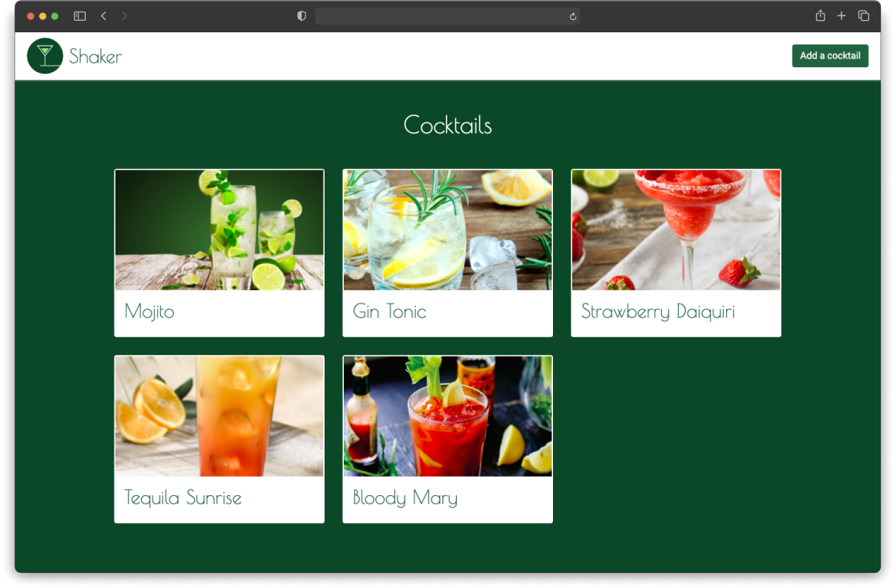Open the Strawberry Daiquiri recipe
896x588 pixels.
coord(658,312)
